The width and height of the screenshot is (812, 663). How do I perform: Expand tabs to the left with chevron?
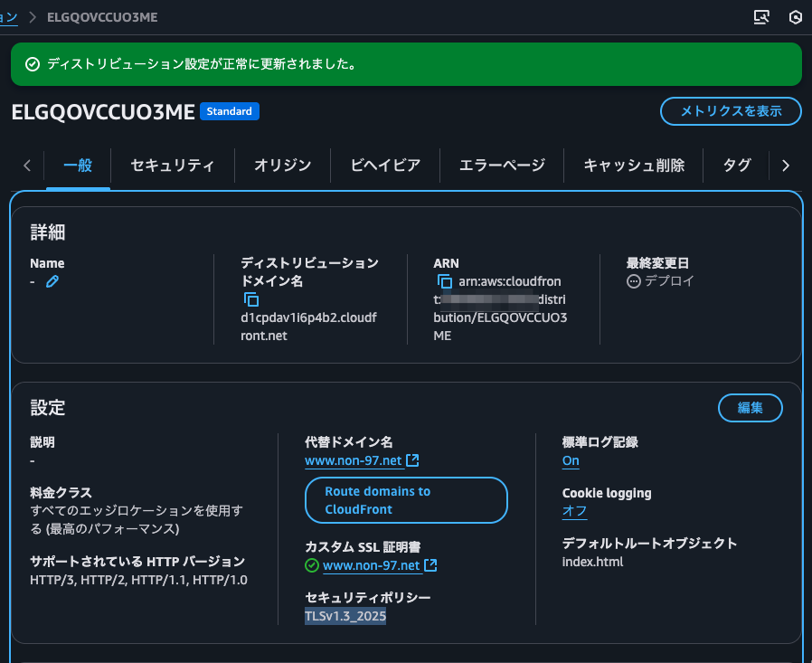click(27, 166)
